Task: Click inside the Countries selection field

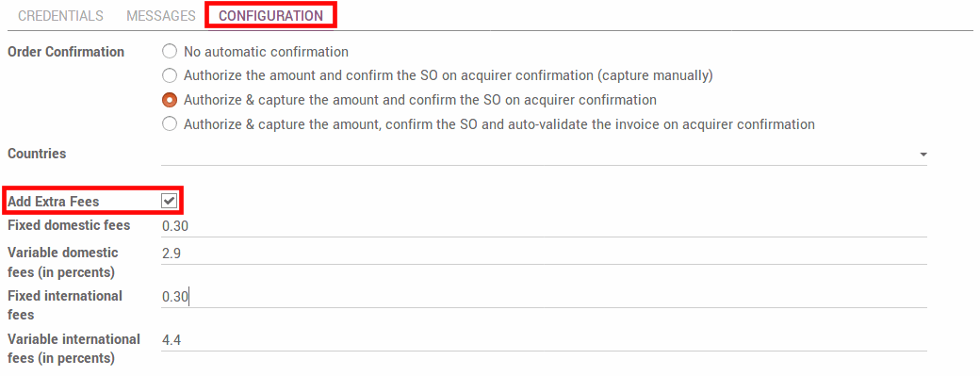Action: 544,155
